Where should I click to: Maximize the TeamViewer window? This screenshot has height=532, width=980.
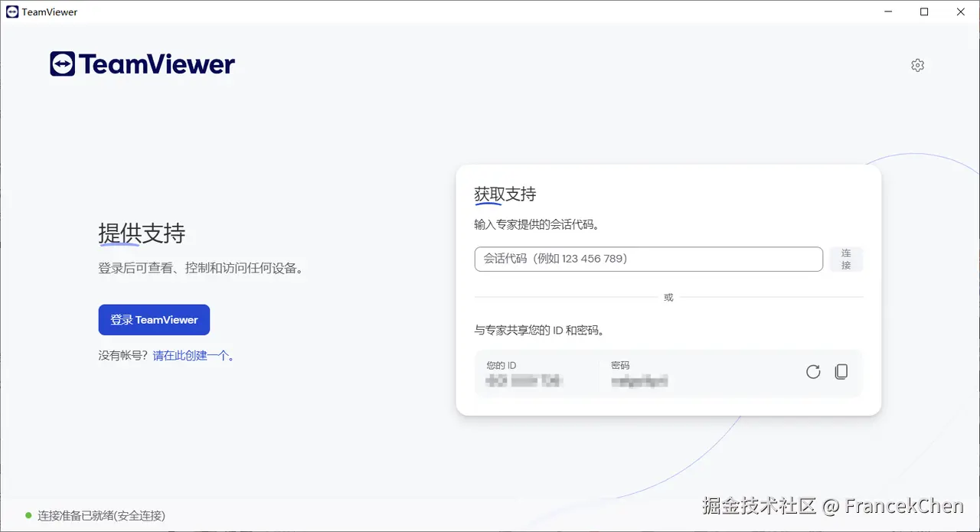click(924, 11)
